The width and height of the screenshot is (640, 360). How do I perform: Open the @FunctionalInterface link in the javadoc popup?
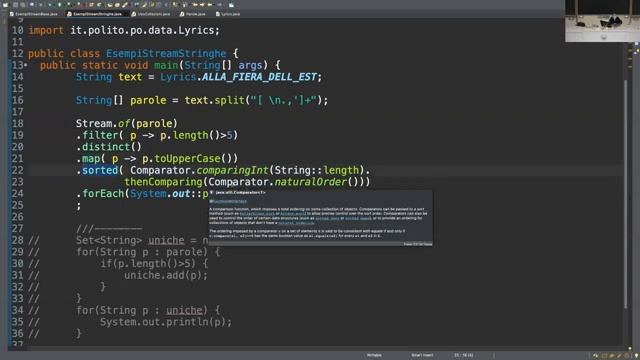coord(228,202)
